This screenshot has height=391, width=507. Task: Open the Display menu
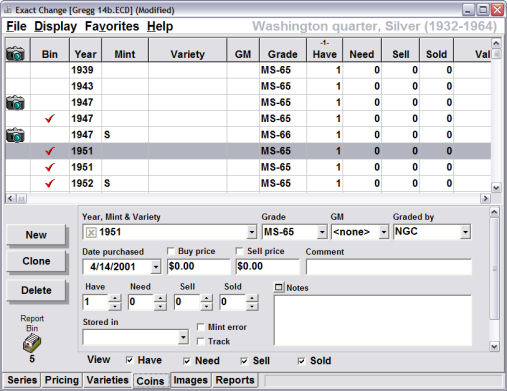pos(55,26)
